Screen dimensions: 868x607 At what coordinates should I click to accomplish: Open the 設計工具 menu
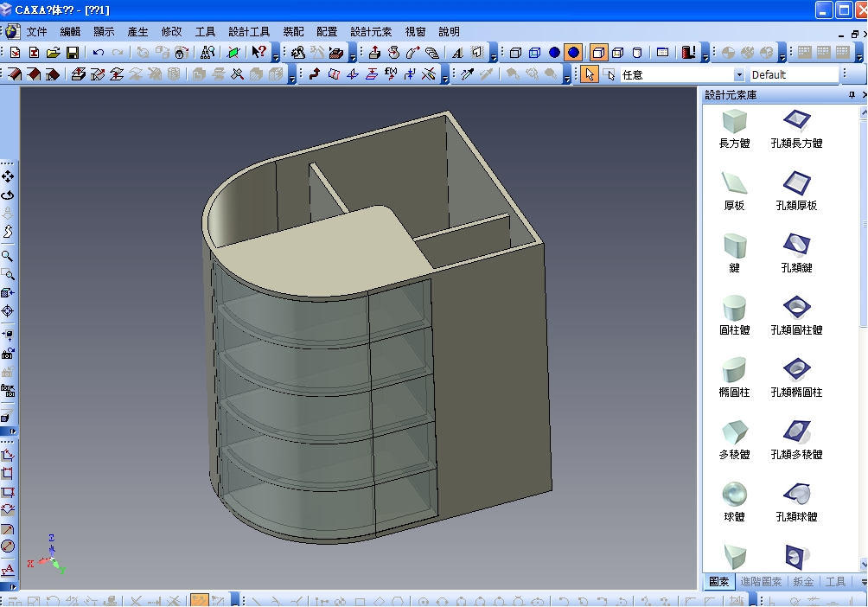coord(249,32)
